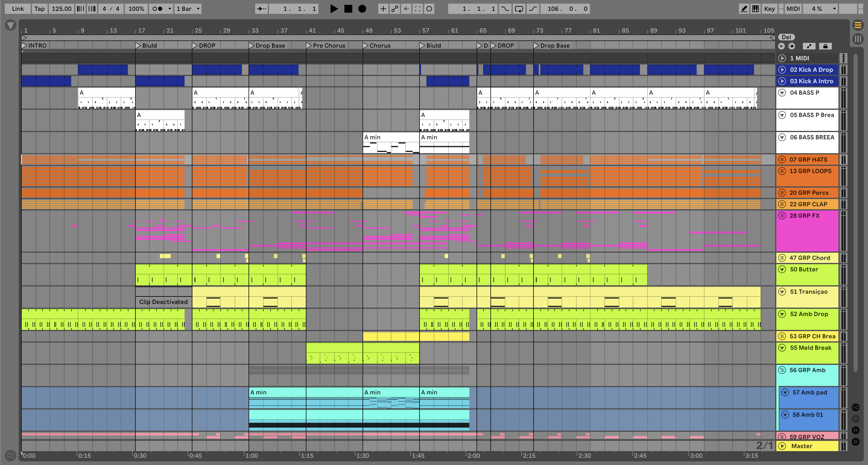Jump to next locator arrow
This screenshot has width=868, height=465.
[791, 46]
